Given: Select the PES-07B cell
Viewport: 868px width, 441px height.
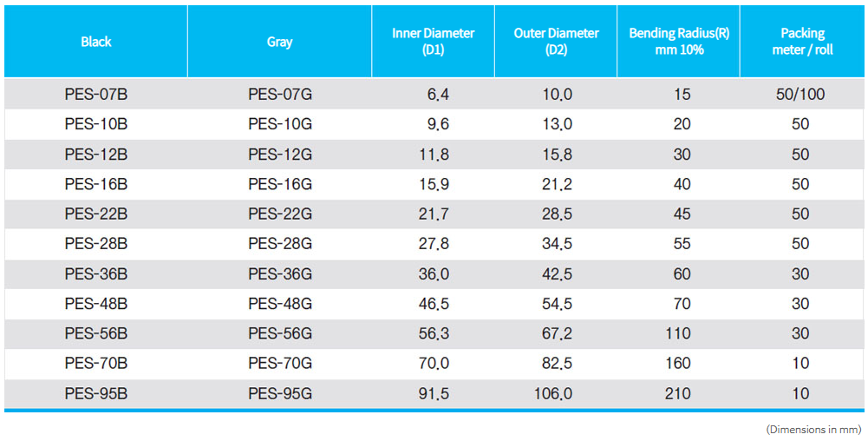Looking at the screenshot, I should coord(96,95).
